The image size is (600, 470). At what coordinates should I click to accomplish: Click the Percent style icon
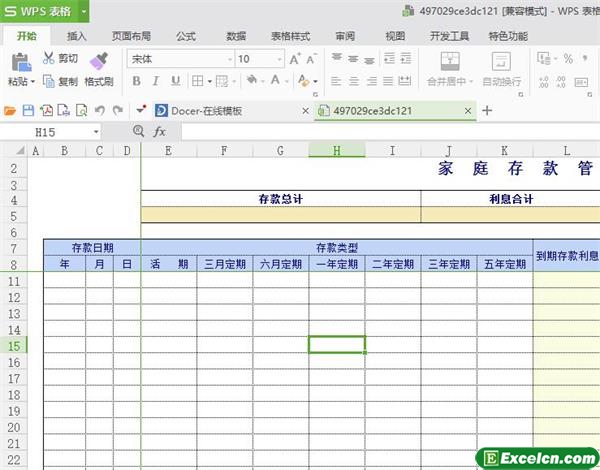[568, 59]
